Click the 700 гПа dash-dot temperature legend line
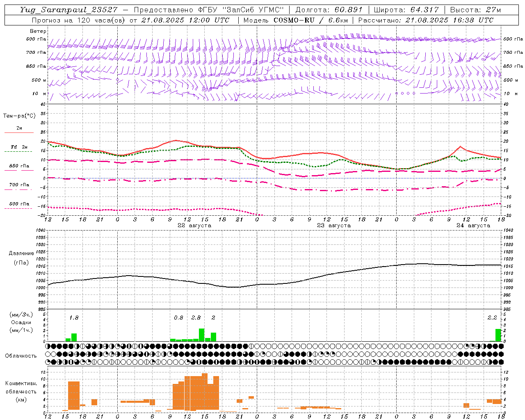The image size is (525, 420). click(18, 189)
